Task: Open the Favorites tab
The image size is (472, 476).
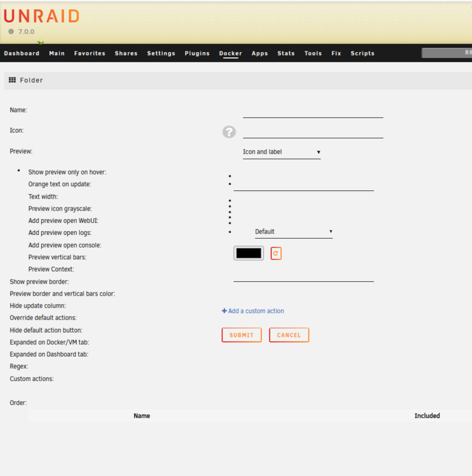Action: [x=89, y=53]
